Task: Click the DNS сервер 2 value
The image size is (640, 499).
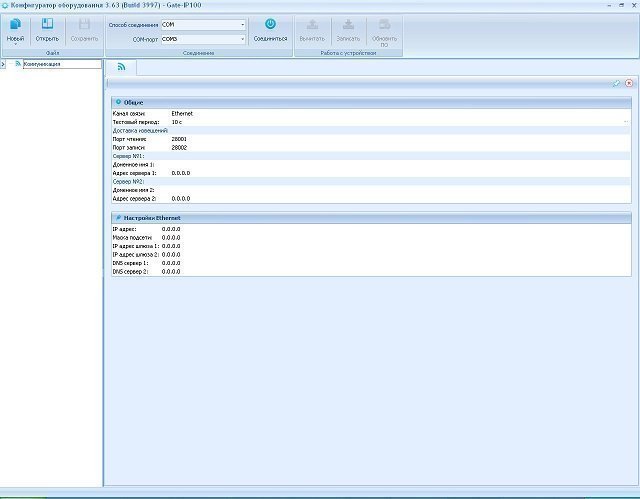Action: (x=171, y=272)
